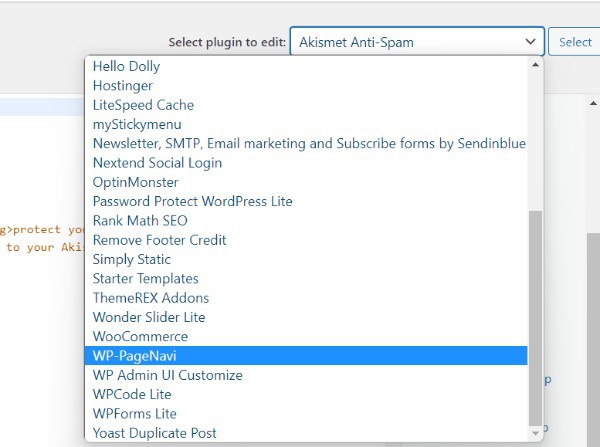Choose OptinMonster from the dropdown

306,182
